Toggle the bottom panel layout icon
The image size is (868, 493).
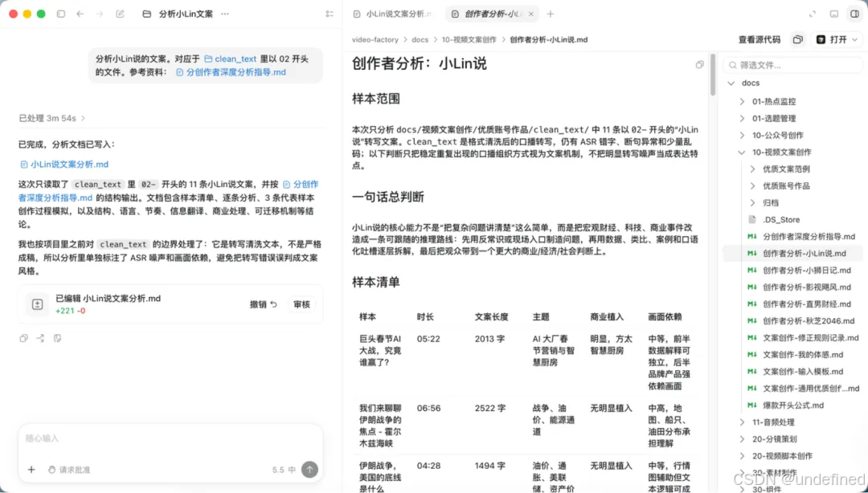[834, 14]
